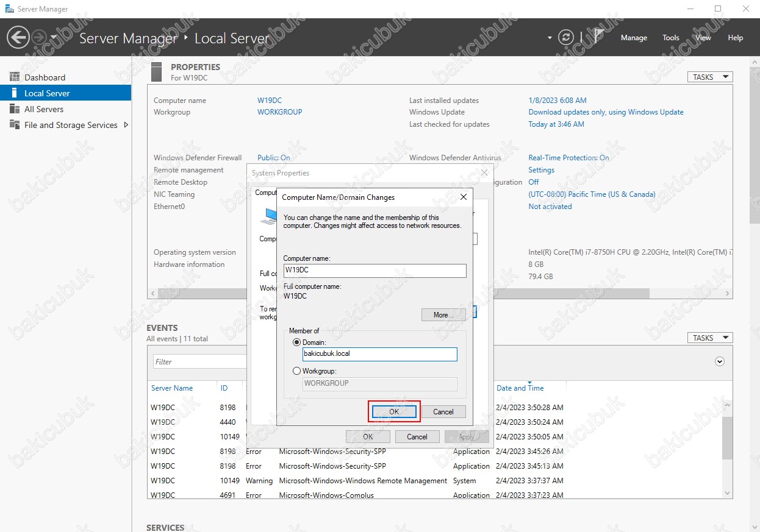Sort events by ID column

[224, 388]
